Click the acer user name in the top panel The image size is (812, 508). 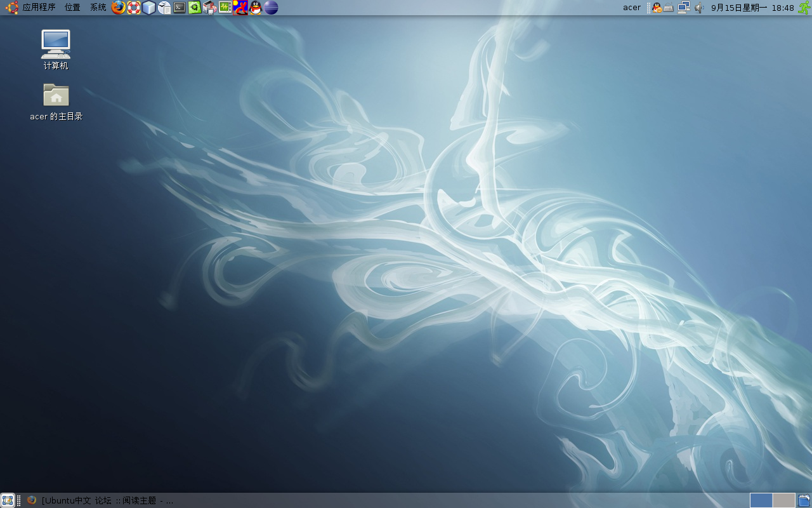click(x=632, y=8)
